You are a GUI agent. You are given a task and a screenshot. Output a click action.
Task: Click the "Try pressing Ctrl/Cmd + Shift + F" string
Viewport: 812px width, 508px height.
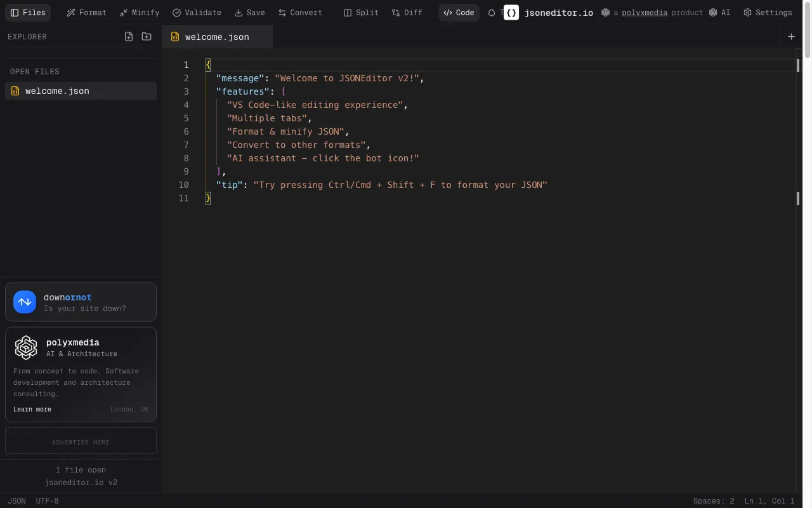(400, 185)
